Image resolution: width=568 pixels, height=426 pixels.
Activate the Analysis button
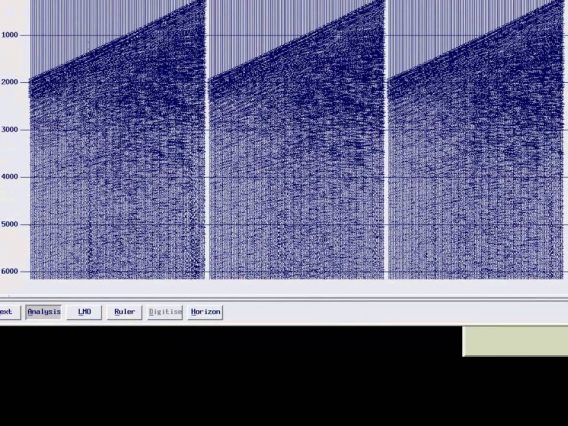43,312
